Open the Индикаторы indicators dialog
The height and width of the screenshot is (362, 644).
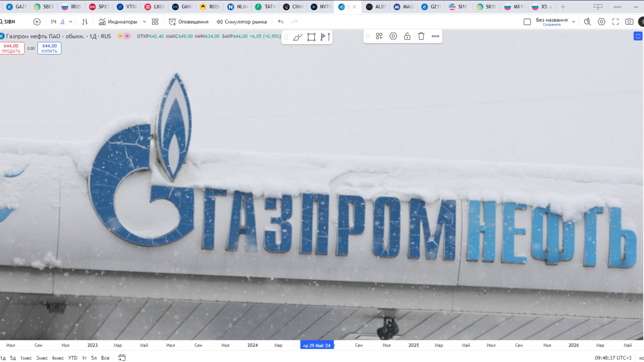[118, 22]
